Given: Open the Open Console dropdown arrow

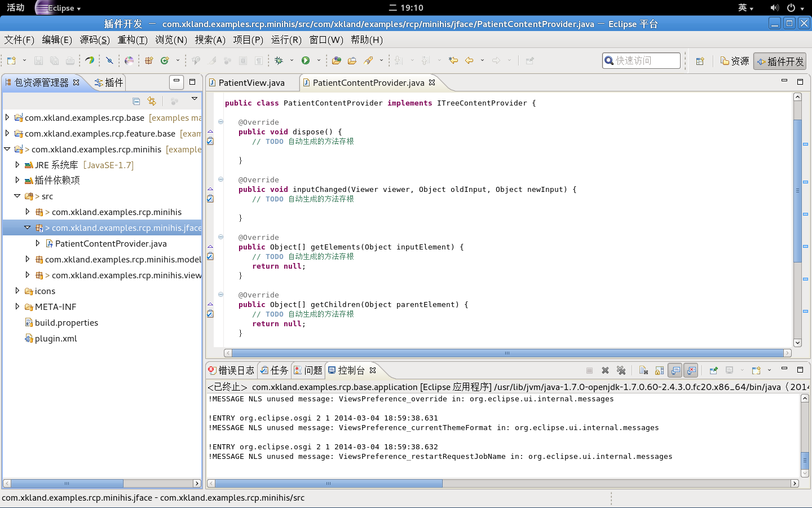Looking at the screenshot, I should 769,370.
